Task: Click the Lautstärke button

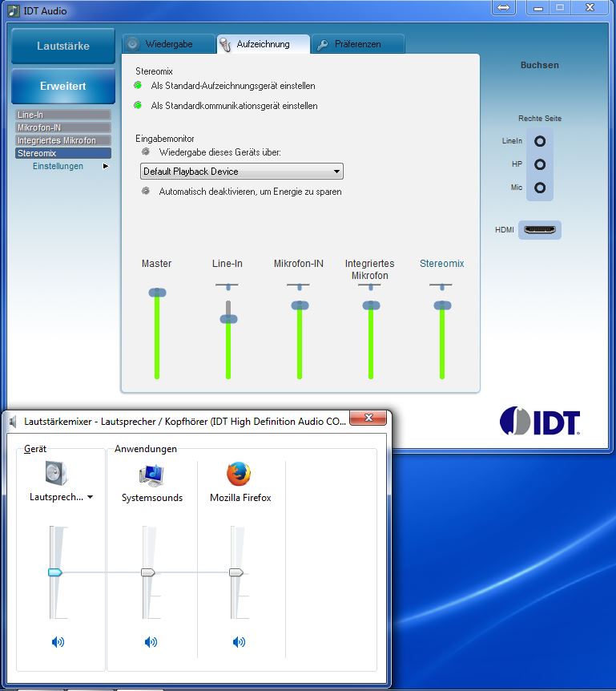Action: (x=63, y=46)
